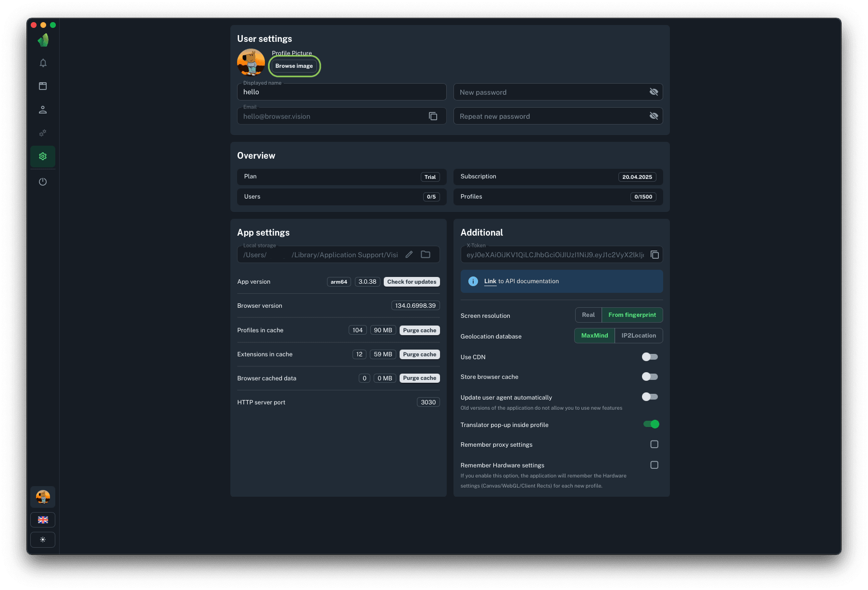The height and width of the screenshot is (590, 868).
Task: Enable the Use CDN toggle
Action: (x=650, y=357)
